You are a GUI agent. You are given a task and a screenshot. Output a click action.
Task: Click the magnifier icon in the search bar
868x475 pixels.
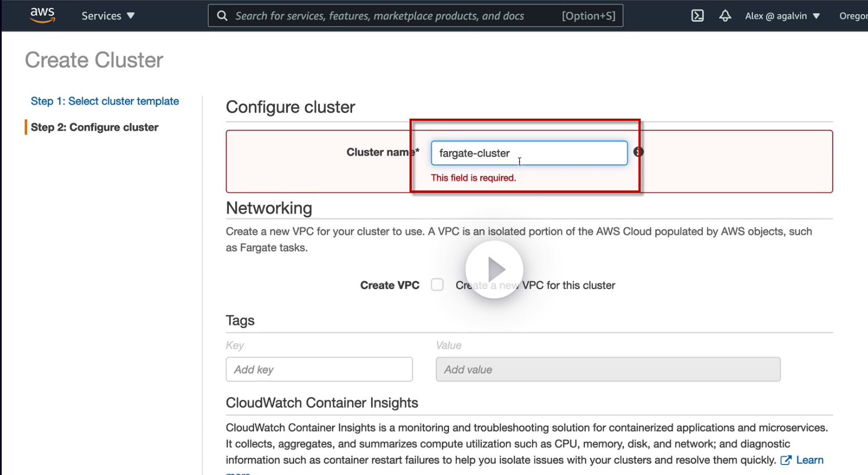222,16
